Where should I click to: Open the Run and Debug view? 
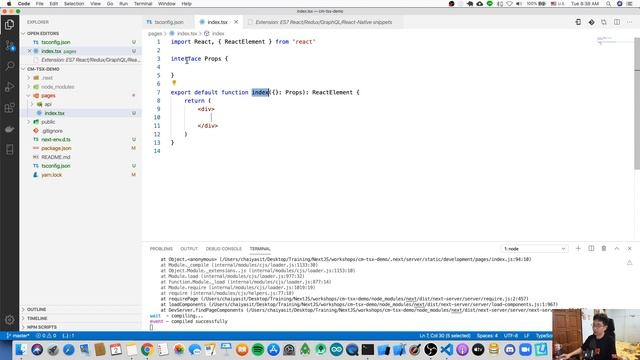9,87
